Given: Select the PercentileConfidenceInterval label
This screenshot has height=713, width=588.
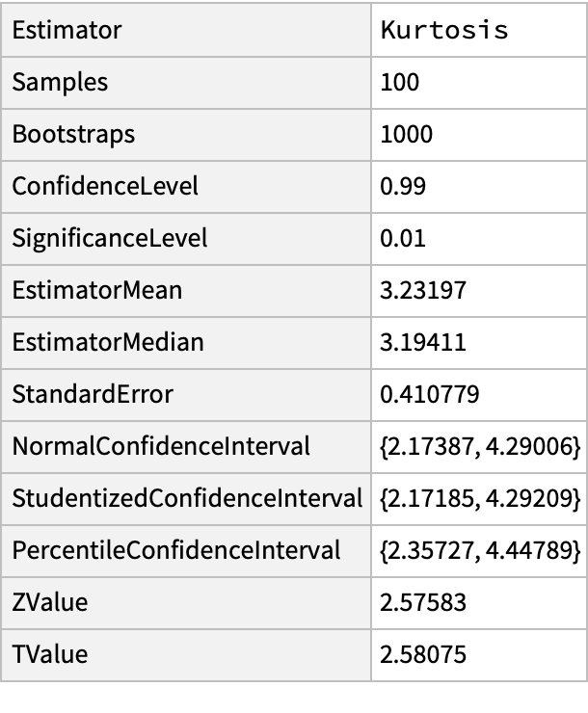Looking at the screenshot, I should click(176, 550).
